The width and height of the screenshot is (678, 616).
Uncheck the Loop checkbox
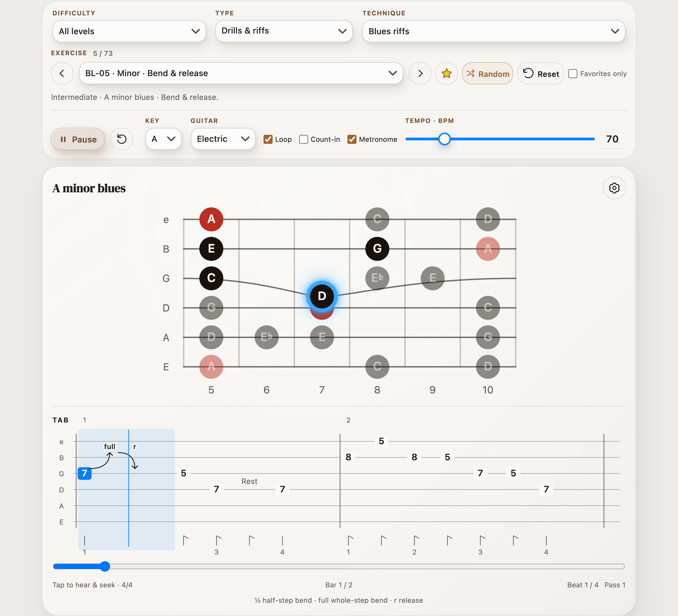(x=268, y=139)
